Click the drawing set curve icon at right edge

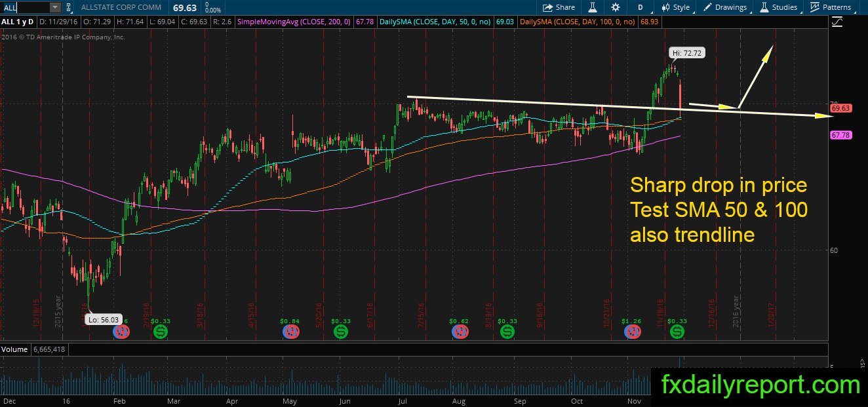pyautogui.click(x=837, y=22)
